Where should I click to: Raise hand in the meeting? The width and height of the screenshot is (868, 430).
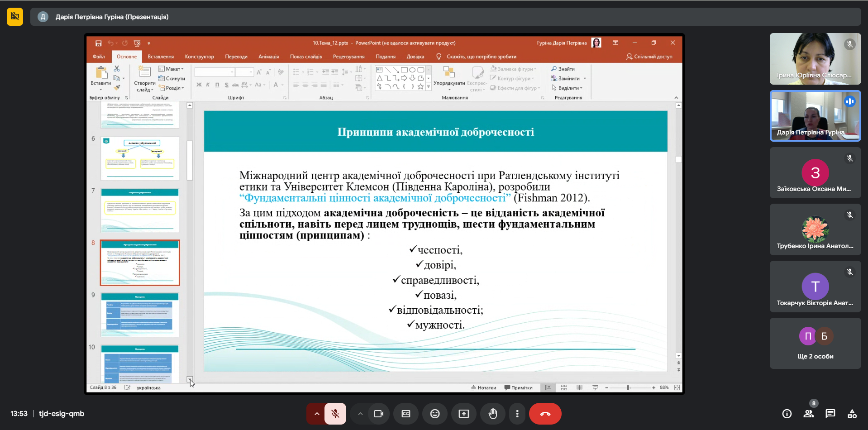[493, 414]
